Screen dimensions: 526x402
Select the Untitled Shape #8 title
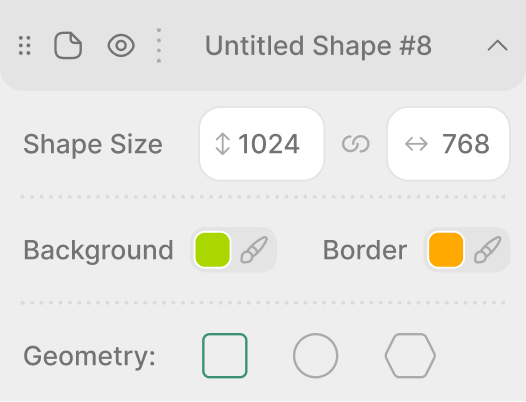(x=318, y=46)
